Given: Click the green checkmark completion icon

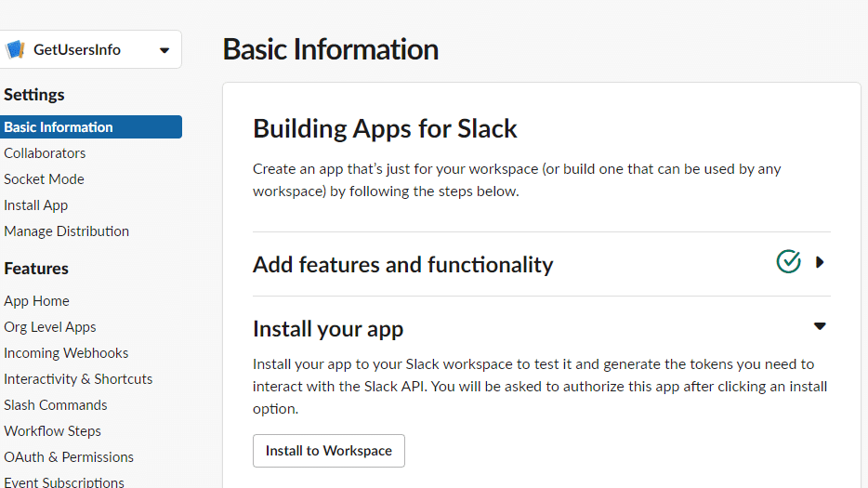Looking at the screenshot, I should (x=788, y=262).
